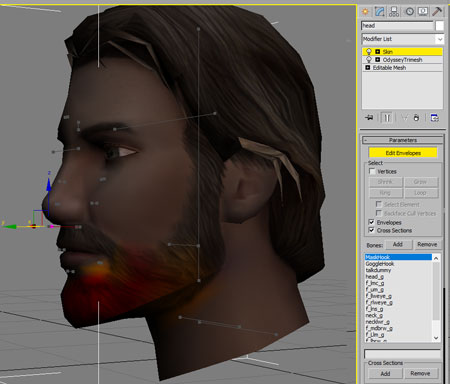This screenshot has height=384, width=450.
Task: Uncheck the Envelopes checkbox
Action: coord(371,222)
